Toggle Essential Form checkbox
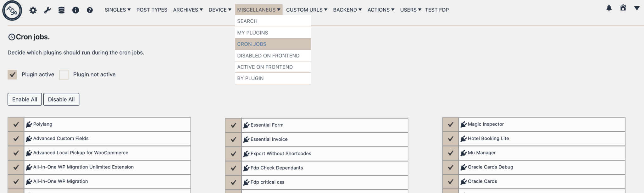 coord(233,125)
